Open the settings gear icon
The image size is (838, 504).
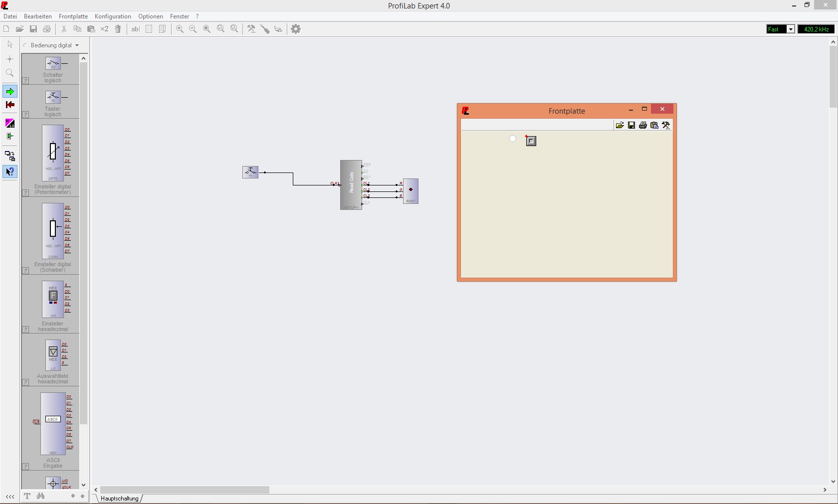tap(296, 29)
